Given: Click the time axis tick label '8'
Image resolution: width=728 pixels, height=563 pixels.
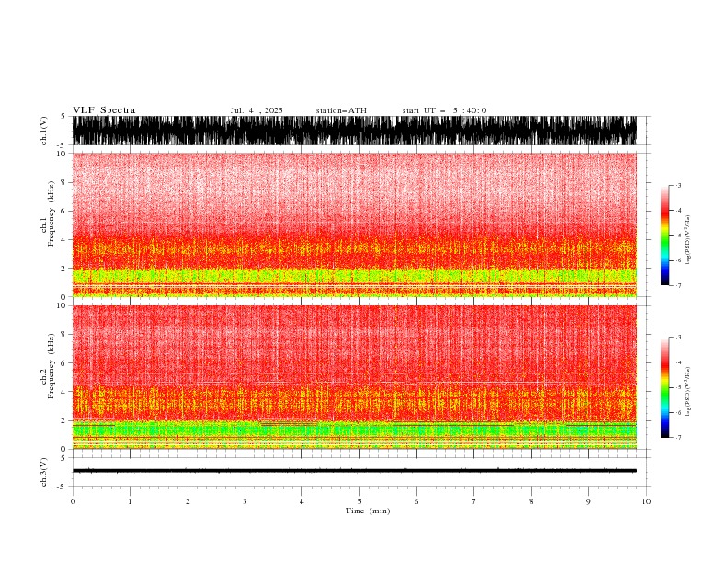Looking at the screenshot, I should tap(531, 501).
